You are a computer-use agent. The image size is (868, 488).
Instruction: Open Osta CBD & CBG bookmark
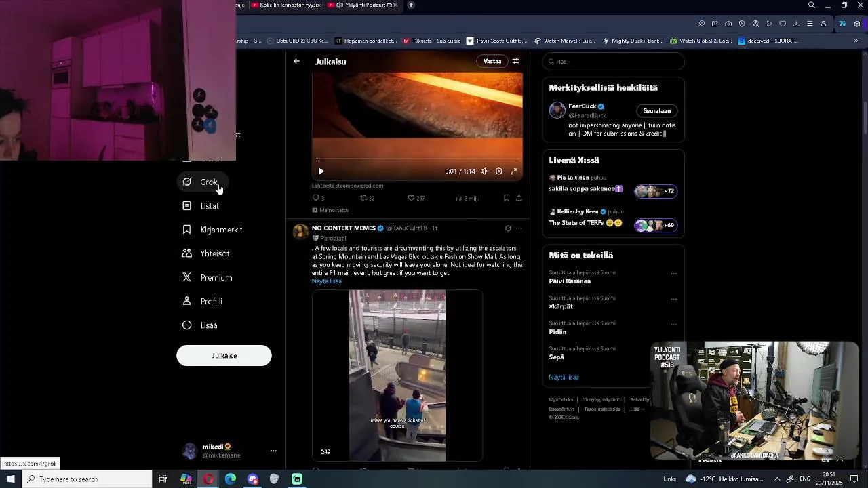298,41
